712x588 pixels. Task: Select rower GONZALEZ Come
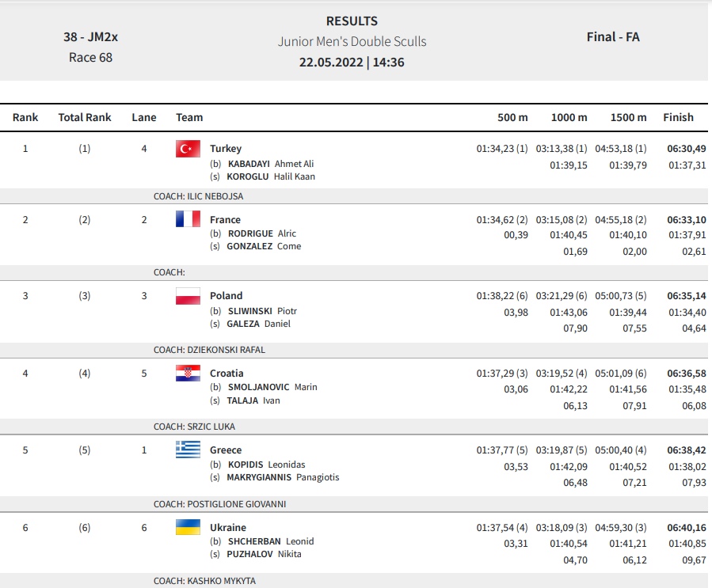(x=264, y=246)
